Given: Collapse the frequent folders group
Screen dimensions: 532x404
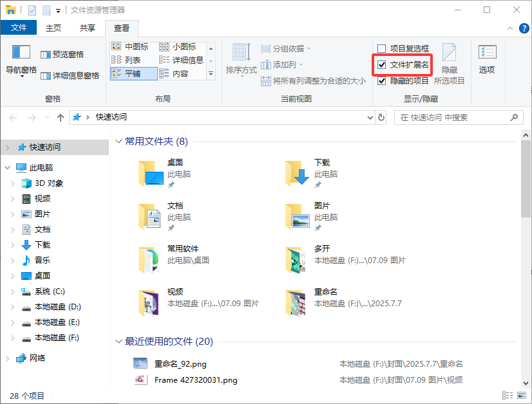Looking at the screenshot, I should [x=119, y=141].
